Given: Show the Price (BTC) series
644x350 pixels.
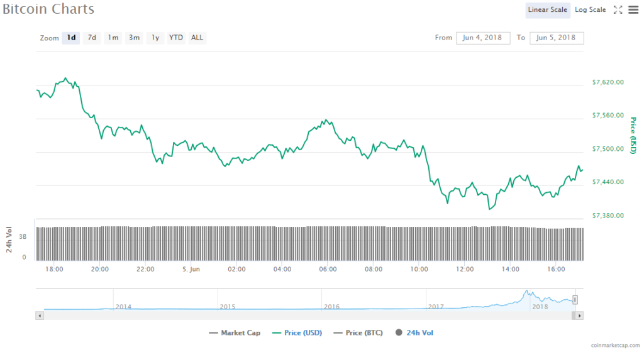Looking at the screenshot, I should tap(358, 332).
